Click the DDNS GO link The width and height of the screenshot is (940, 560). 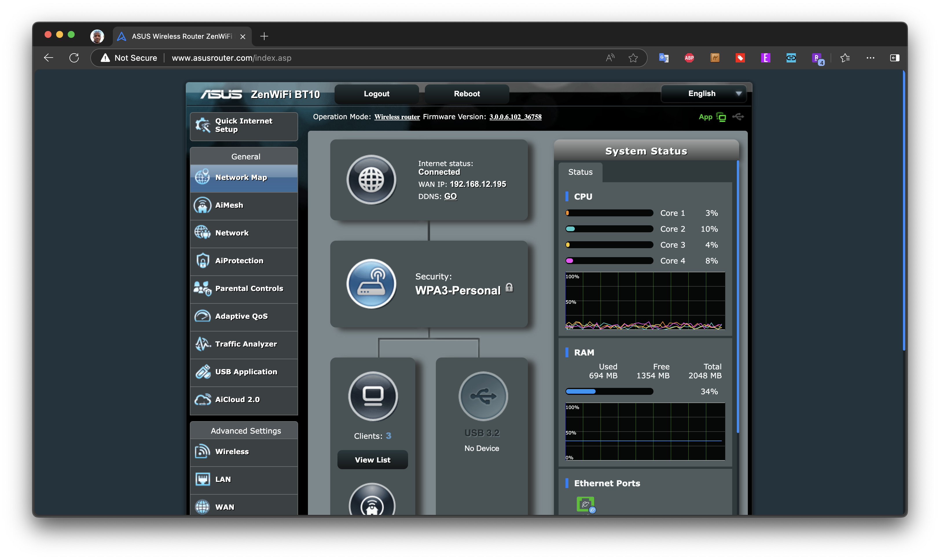[x=450, y=197]
